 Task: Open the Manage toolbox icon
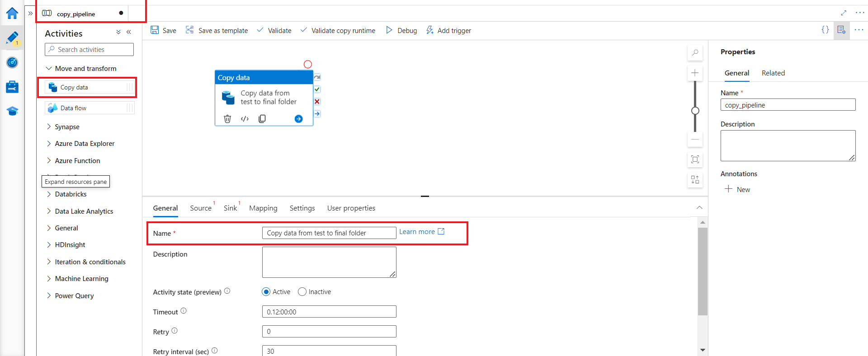[x=12, y=87]
